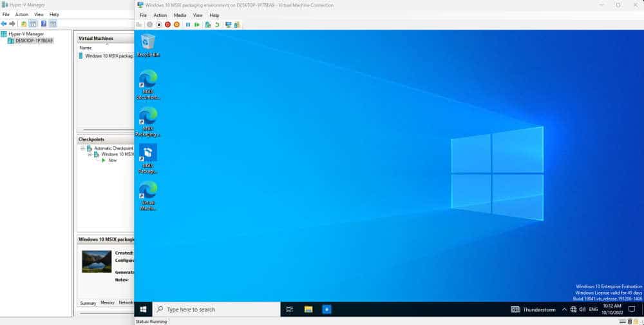
Task: Select Automatic Checkpoint in Checkpoints tree
Action: point(110,148)
